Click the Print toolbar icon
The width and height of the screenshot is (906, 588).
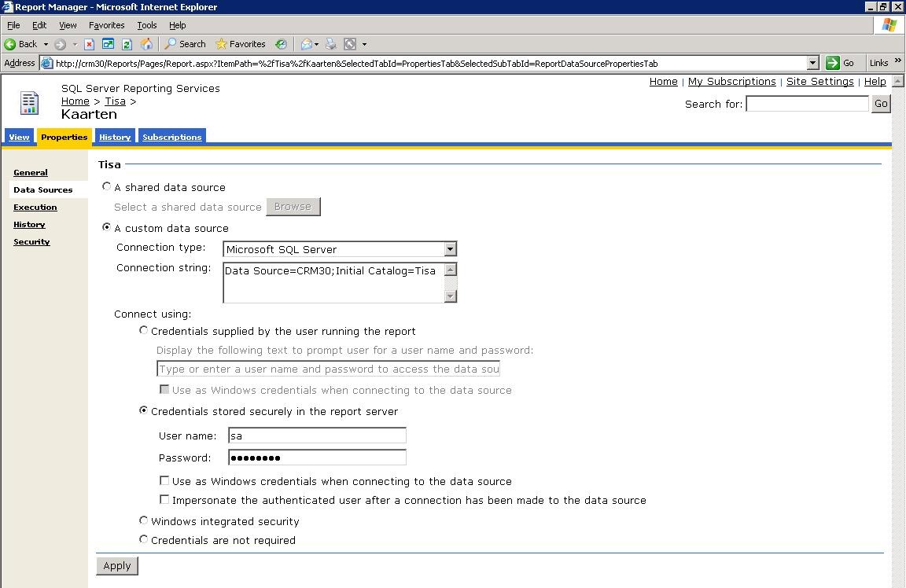tap(331, 44)
